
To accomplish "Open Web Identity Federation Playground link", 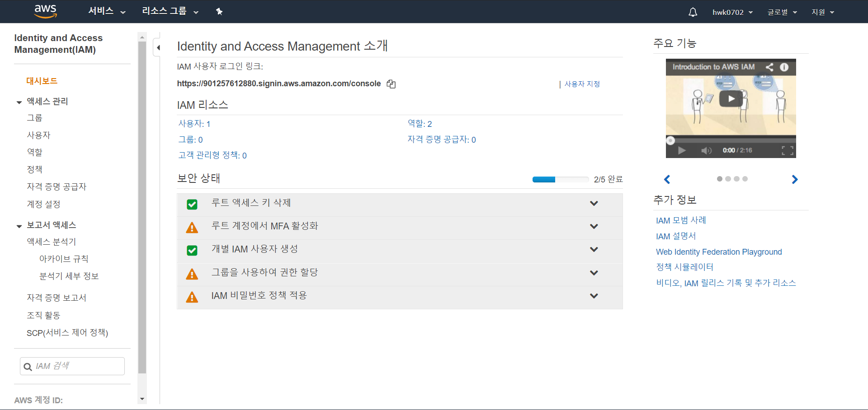I will point(719,252).
